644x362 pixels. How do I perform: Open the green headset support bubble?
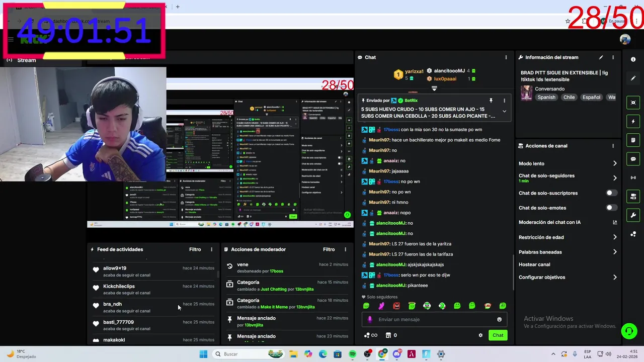click(x=628, y=331)
